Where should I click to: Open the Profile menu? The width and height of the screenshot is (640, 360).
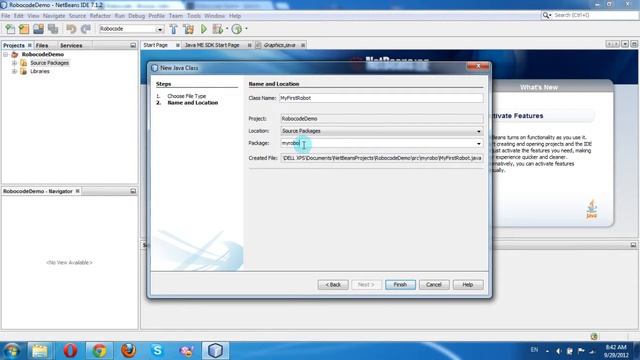[x=156, y=16]
